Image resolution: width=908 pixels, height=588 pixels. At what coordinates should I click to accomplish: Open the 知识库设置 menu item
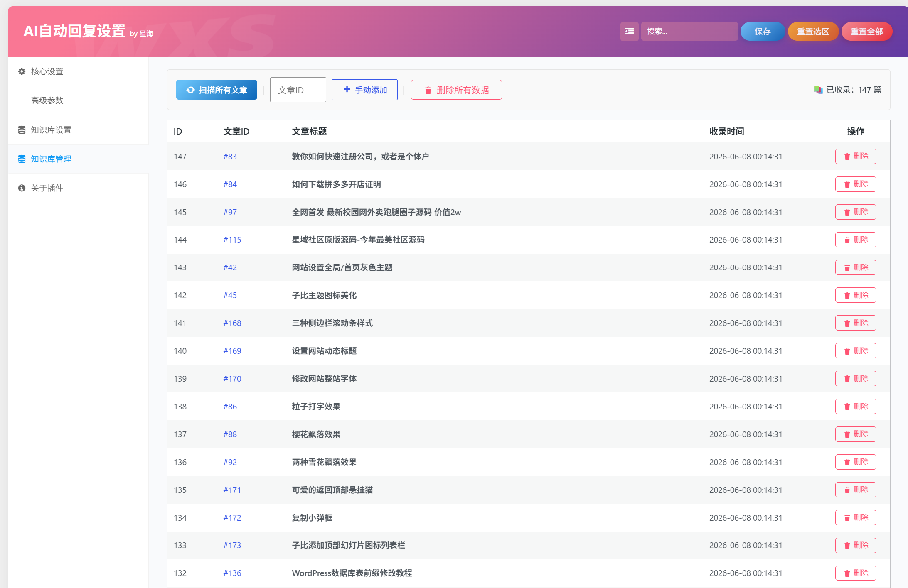coord(78,130)
